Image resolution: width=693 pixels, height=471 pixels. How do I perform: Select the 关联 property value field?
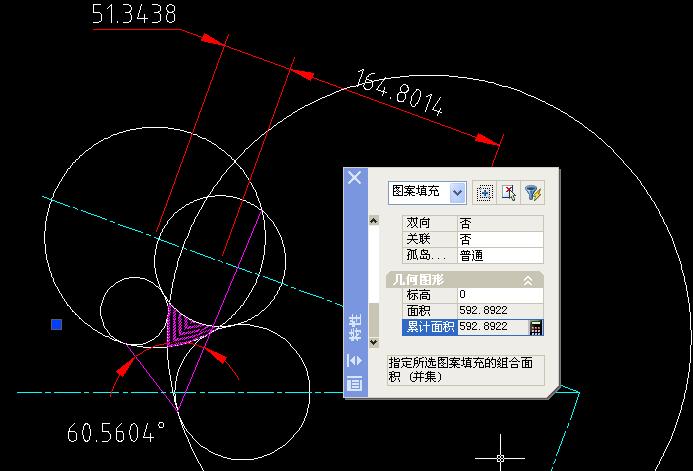point(500,239)
